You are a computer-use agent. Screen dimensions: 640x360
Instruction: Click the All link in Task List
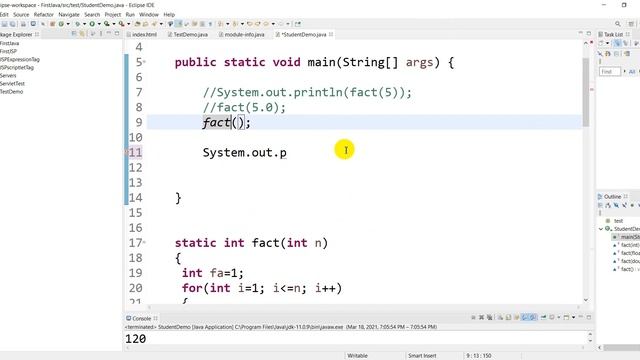pos(632,71)
